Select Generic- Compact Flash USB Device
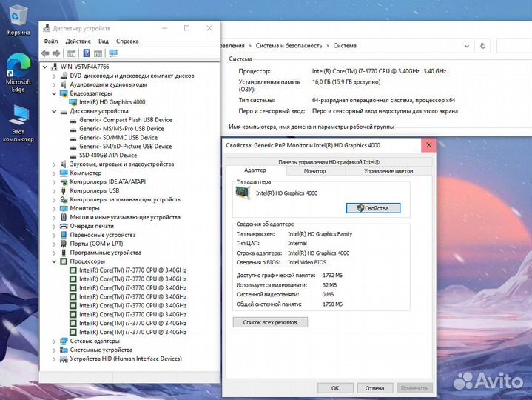This screenshot has height=400, width=532. 126,120
